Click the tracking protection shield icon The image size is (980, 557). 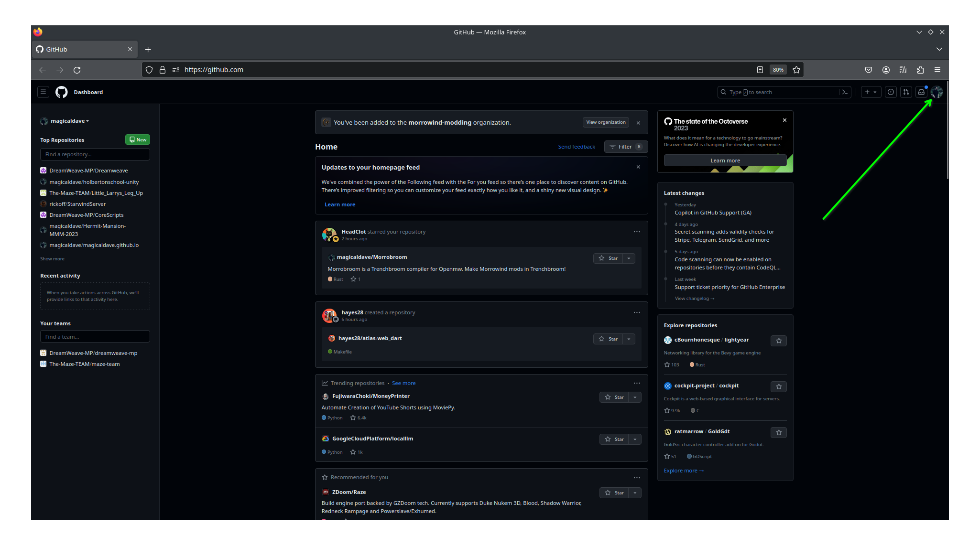[149, 70]
